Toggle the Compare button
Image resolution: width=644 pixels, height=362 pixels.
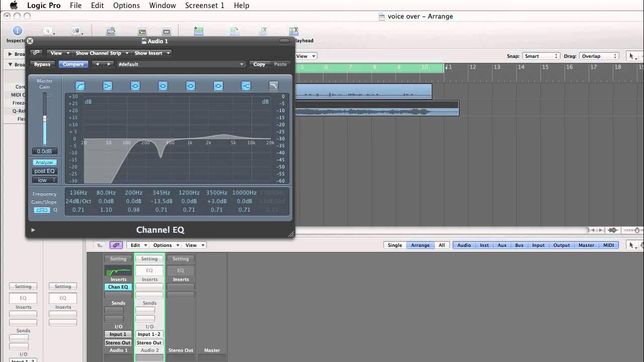tap(73, 64)
